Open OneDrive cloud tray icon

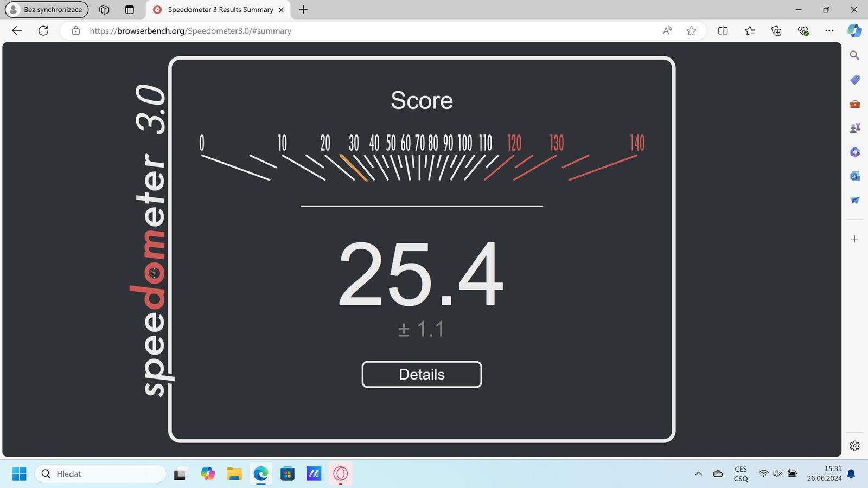click(x=718, y=474)
